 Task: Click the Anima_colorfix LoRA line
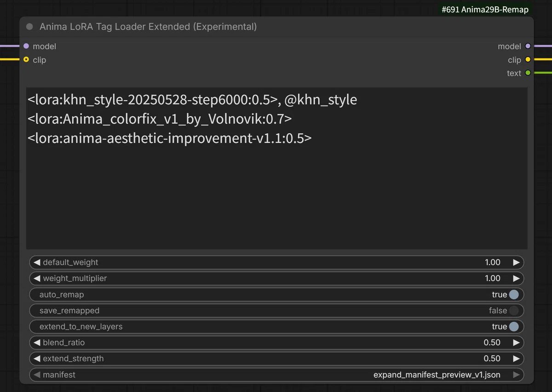pyautogui.click(x=160, y=119)
